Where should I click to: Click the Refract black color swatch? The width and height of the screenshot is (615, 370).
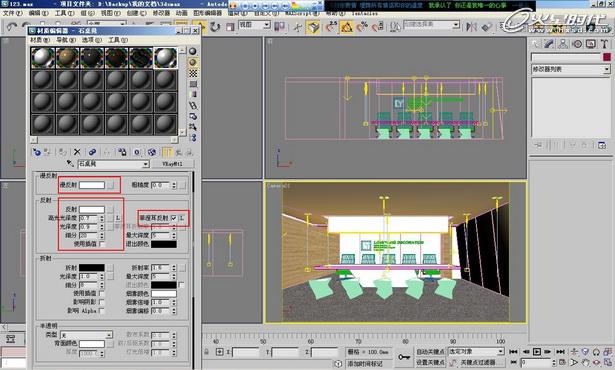pyautogui.click(x=92, y=268)
